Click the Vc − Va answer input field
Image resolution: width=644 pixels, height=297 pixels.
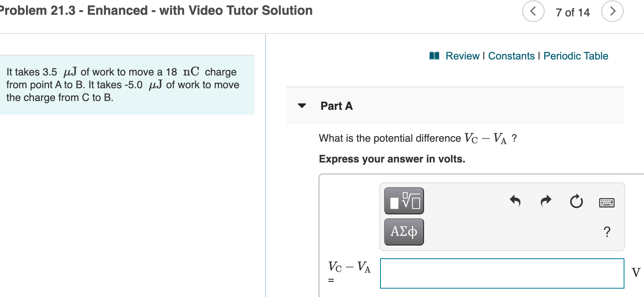pos(502,273)
